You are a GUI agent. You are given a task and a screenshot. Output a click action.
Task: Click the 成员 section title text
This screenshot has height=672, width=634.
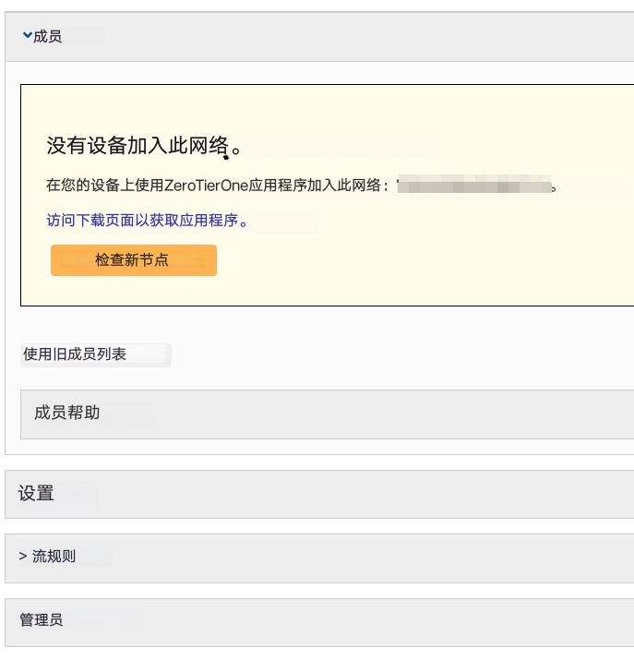[48, 36]
